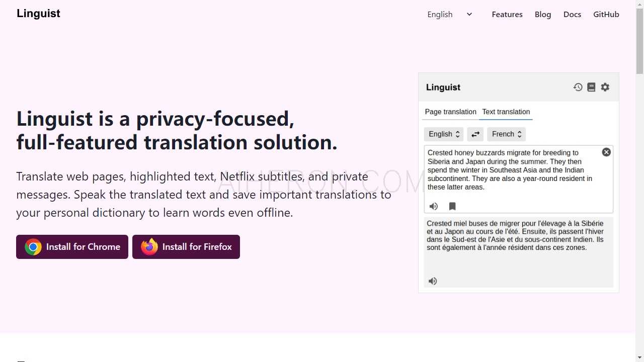644x362 pixels.
Task: Open the dictionary book icon
Action: point(591,87)
